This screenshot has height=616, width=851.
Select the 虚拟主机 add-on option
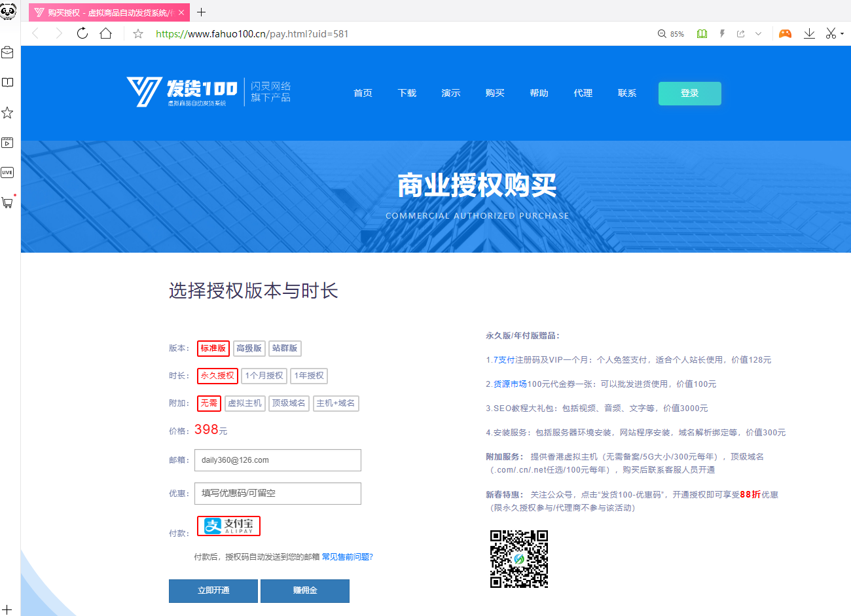coord(245,403)
